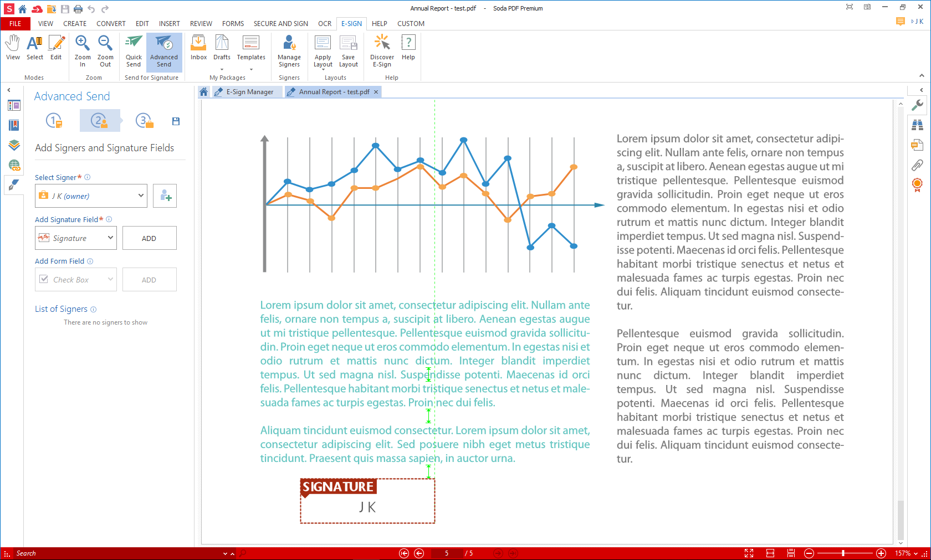This screenshot has height=560, width=931.
Task: Click the ADD button next to Signature field
Action: pyautogui.click(x=149, y=238)
